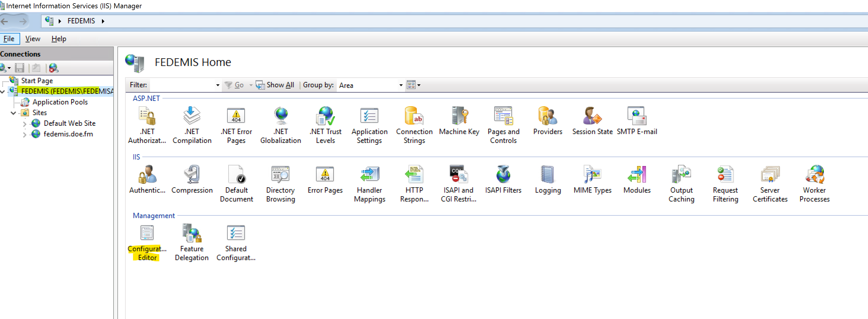Select Application Pools in Connections tree
Image resolution: width=868 pixels, height=319 pixels.
(60, 102)
